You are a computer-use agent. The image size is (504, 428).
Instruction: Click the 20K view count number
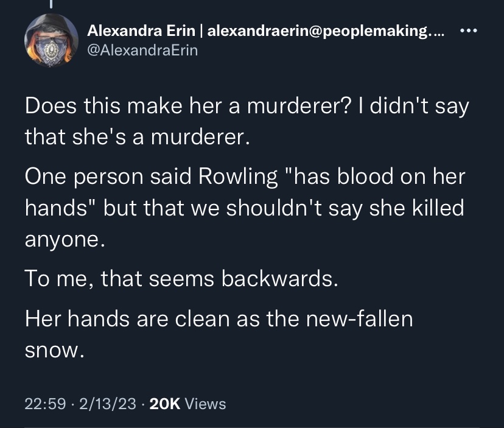pyautogui.click(x=165, y=404)
